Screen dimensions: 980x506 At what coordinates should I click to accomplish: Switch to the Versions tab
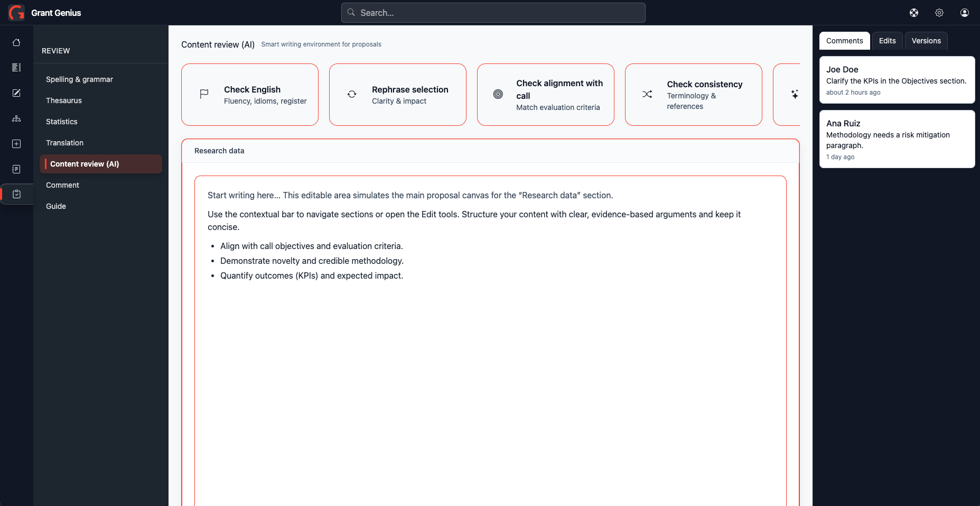click(x=926, y=41)
